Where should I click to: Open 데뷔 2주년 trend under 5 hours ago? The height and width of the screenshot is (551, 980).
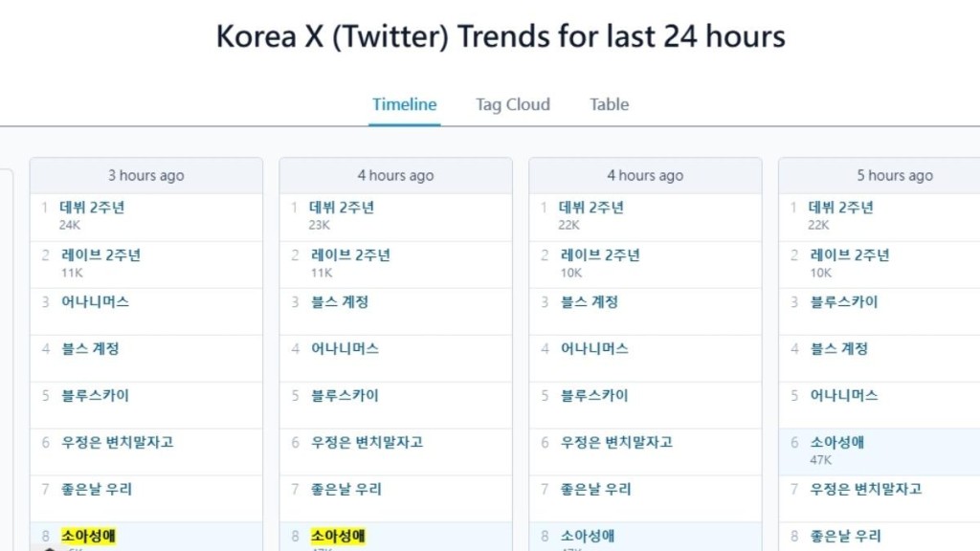tap(841, 208)
